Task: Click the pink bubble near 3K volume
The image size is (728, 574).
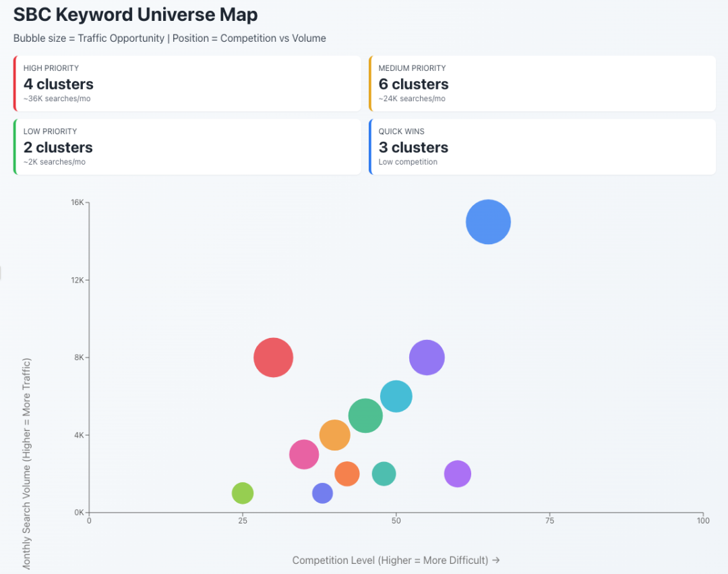Action: 304,454
